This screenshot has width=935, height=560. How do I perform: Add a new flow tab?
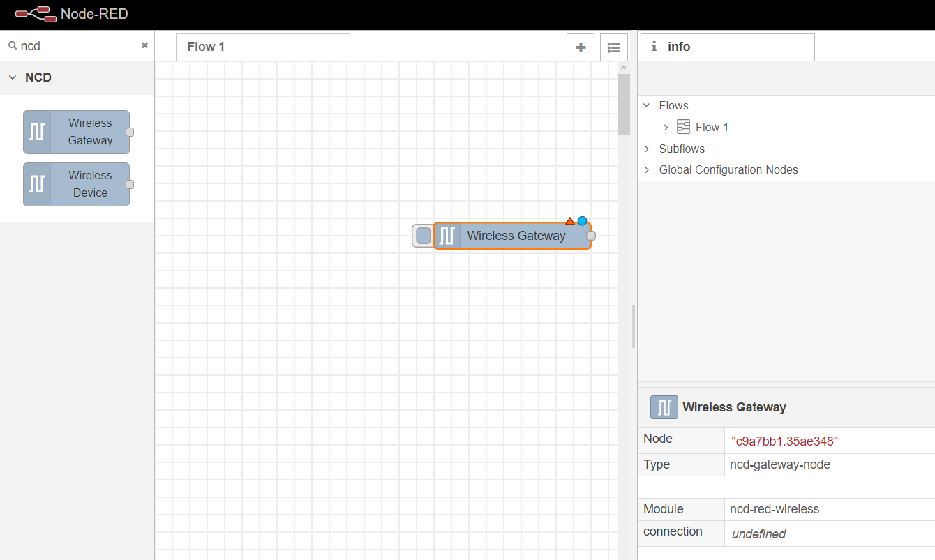pyautogui.click(x=581, y=47)
